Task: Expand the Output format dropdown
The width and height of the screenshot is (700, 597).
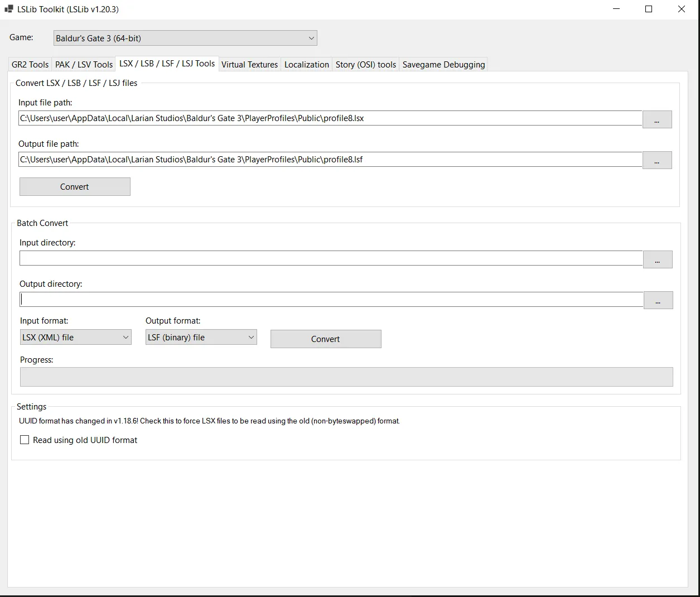Action: 201,338
